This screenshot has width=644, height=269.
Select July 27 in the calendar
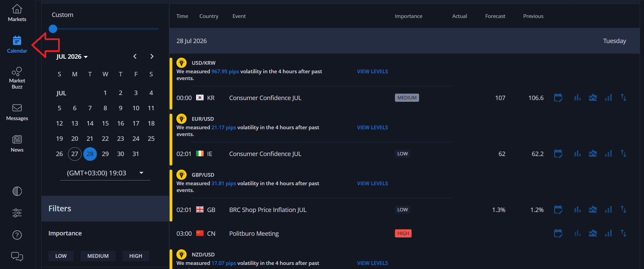pos(75,154)
